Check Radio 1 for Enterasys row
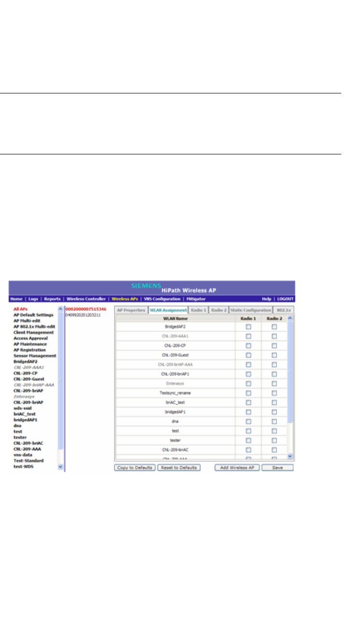The width and height of the screenshot is (364, 636). pos(248,384)
